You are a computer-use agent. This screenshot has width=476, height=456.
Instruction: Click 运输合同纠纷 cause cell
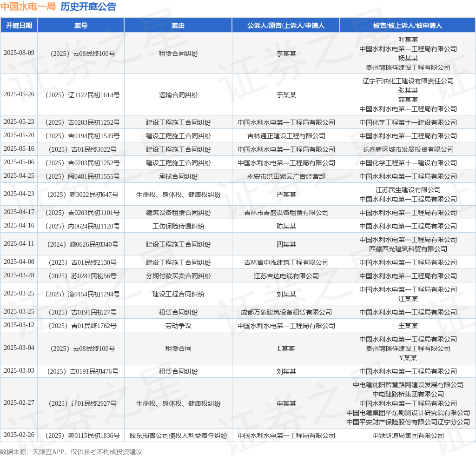(x=178, y=95)
